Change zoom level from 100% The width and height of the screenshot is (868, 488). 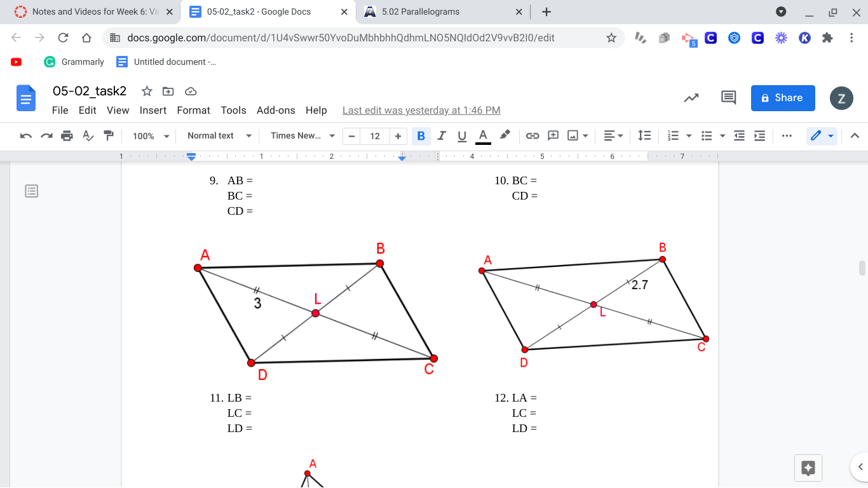151,136
